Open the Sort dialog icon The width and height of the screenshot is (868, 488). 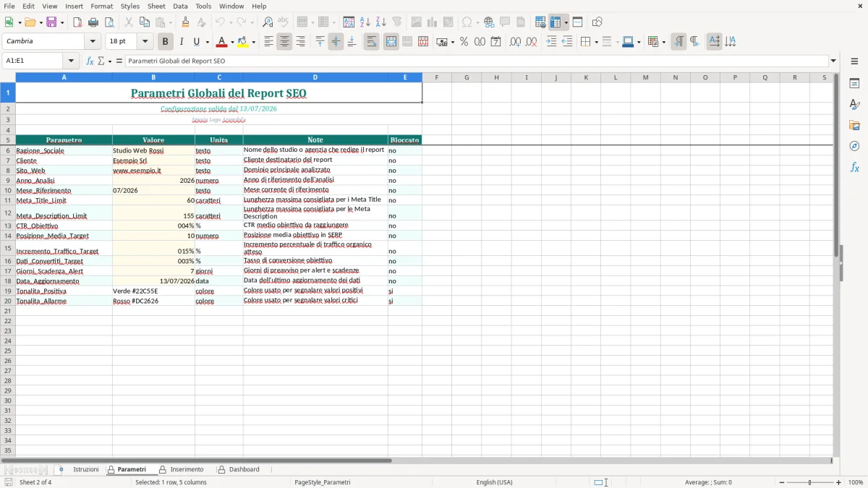349,22
